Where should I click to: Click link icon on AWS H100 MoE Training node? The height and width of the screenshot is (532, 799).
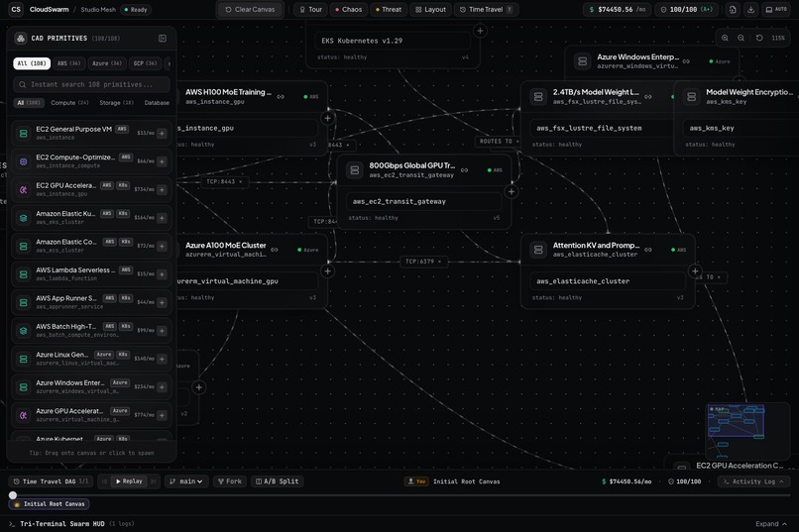281,97
